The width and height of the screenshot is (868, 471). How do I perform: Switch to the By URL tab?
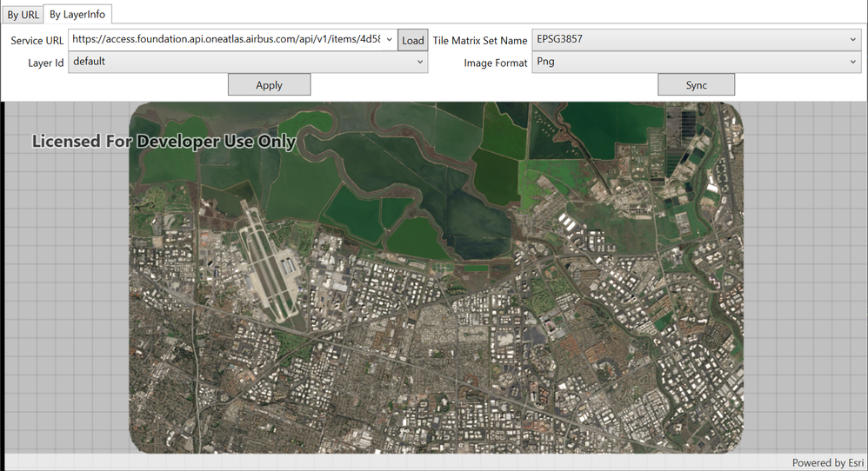coord(23,15)
